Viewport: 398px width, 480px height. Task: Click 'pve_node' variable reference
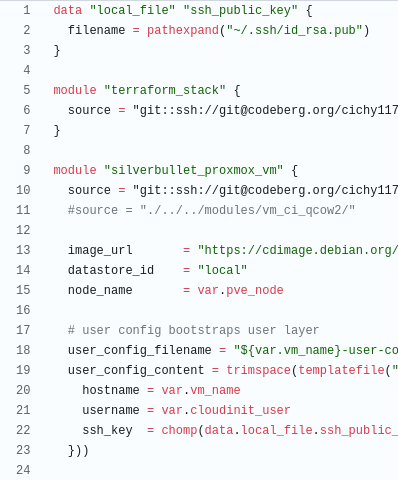(255, 290)
